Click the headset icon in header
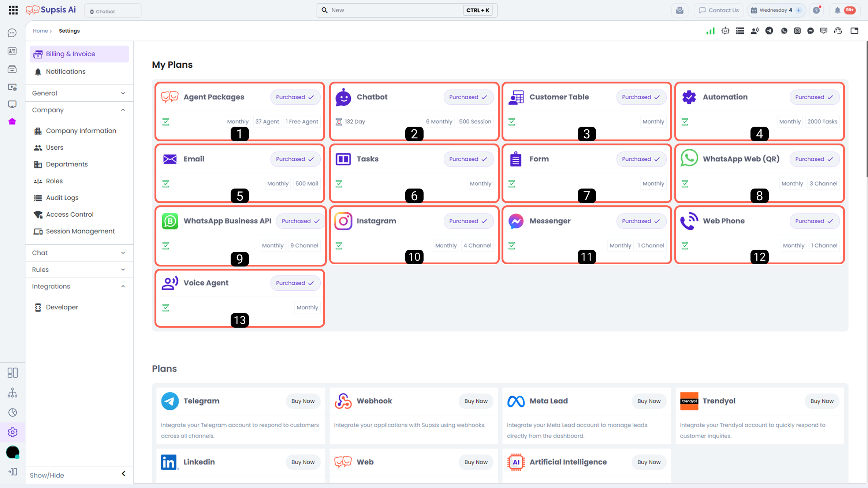This screenshot has width=868, height=488. (x=838, y=31)
